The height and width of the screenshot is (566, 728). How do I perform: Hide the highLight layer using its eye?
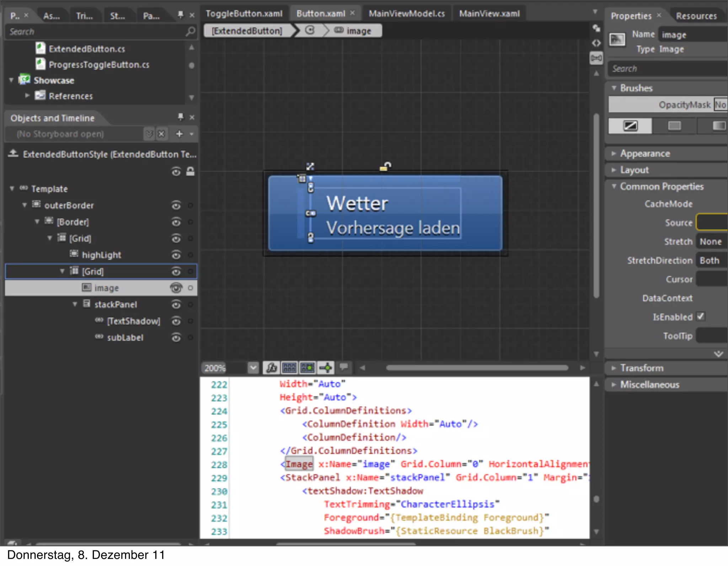click(x=176, y=255)
